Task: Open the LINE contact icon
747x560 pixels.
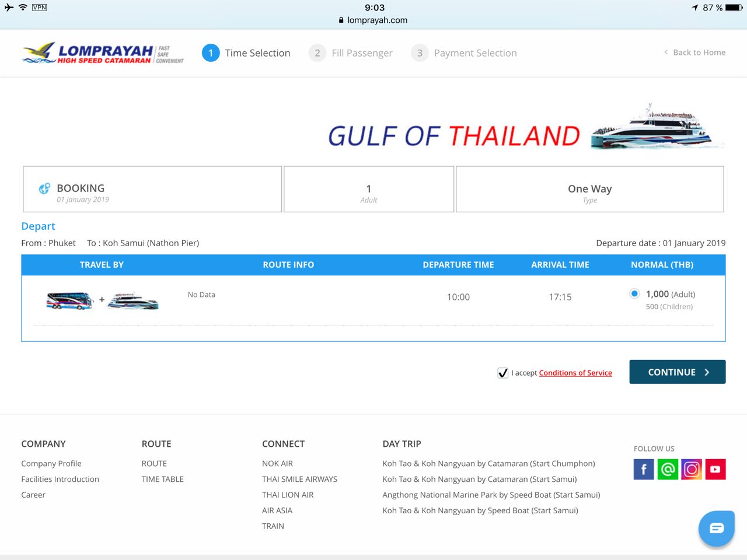Action: point(668,469)
